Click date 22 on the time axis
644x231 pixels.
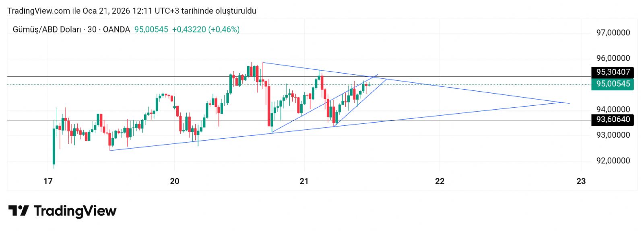[440, 181]
